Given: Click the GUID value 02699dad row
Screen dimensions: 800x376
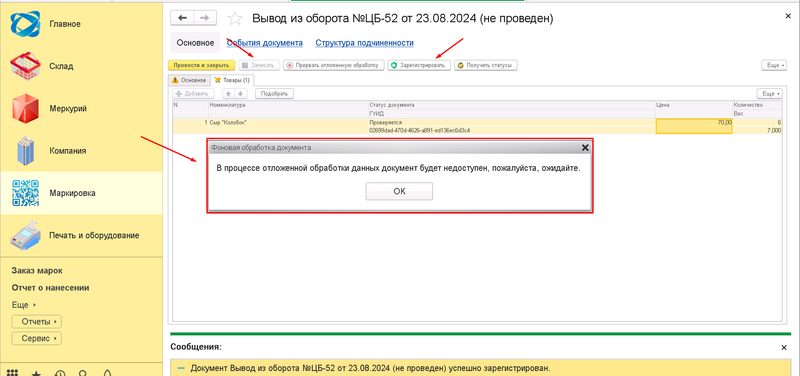Looking at the screenshot, I should [511, 131].
